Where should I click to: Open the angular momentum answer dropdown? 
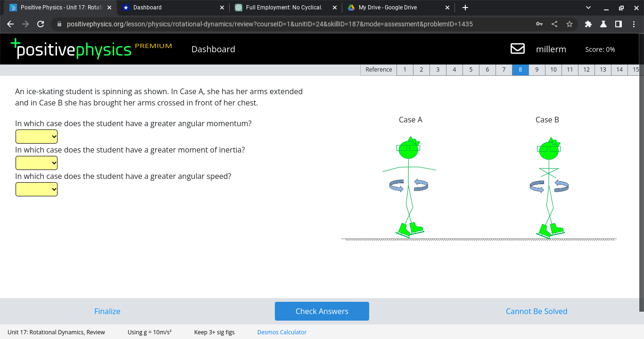pyautogui.click(x=36, y=136)
